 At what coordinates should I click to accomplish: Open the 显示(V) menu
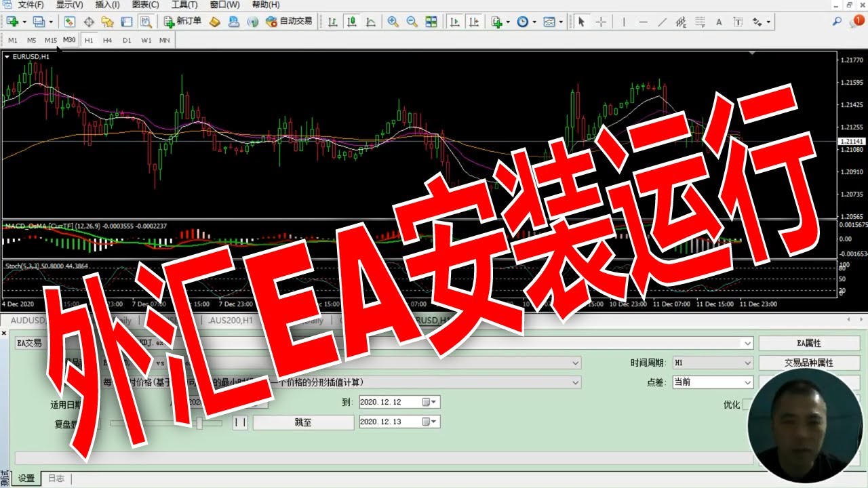pyautogui.click(x=69, y=5)
